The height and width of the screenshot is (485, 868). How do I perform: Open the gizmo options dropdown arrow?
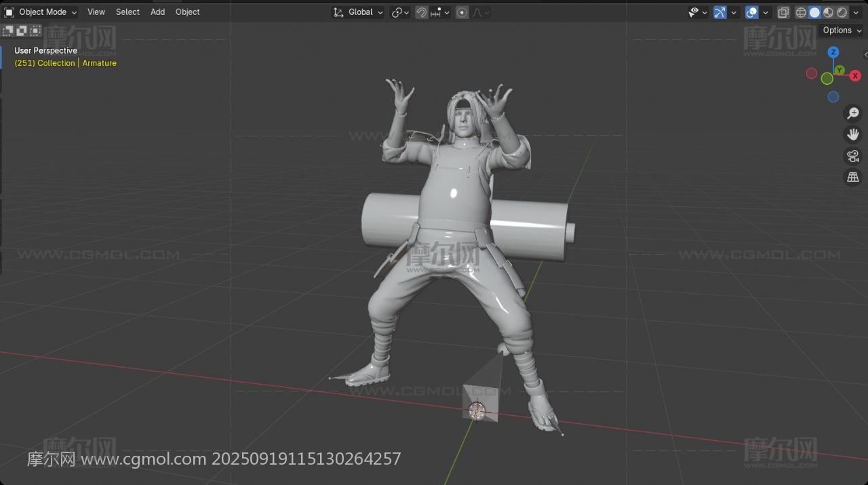pyautogui.click(x=734, y=12)
